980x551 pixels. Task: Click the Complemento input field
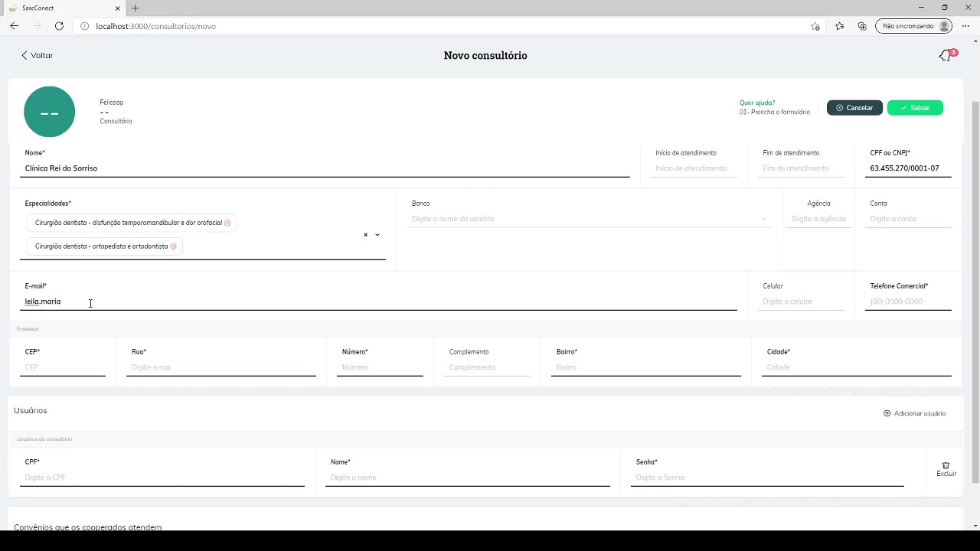tap(487, 367)
